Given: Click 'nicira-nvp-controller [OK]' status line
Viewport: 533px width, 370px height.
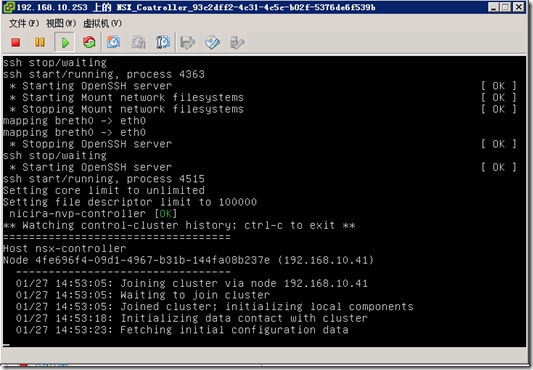Looking at the screenshot, I should point(93,214).
